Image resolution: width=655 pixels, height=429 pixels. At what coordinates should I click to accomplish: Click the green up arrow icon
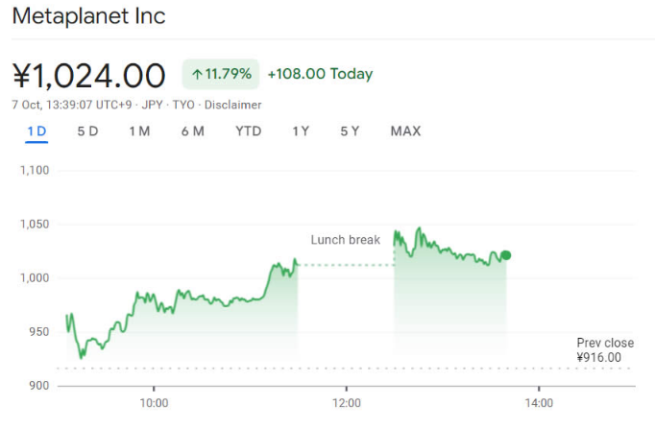coord(197,74)
